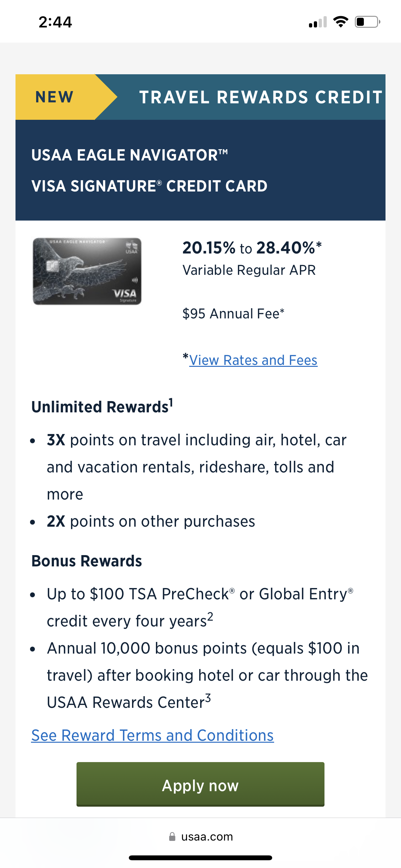Select the Eagle Navigator card image
This screenshot has height=868, width=401.
point(87,272)
